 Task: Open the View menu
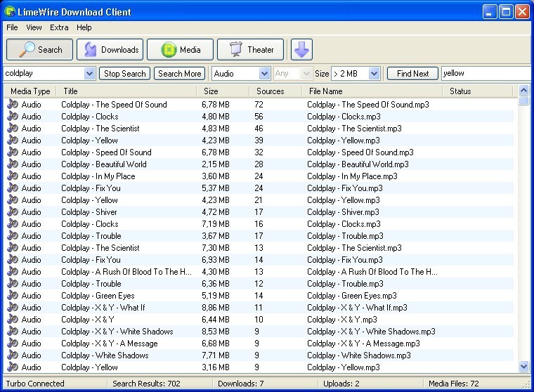pyautogui.click(x=34, y=27)
